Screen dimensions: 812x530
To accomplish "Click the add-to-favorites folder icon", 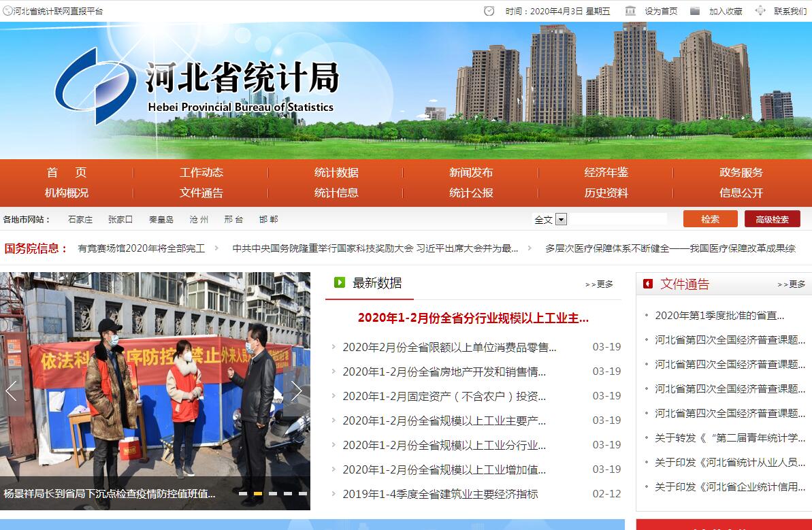I will click(x=695, y=11).
